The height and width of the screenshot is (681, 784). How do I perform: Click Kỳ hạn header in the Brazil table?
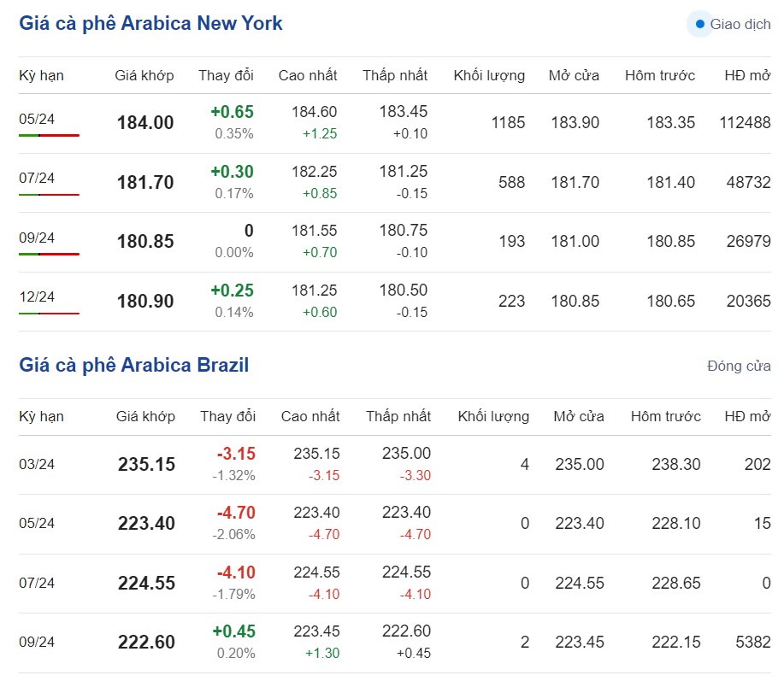41,416
